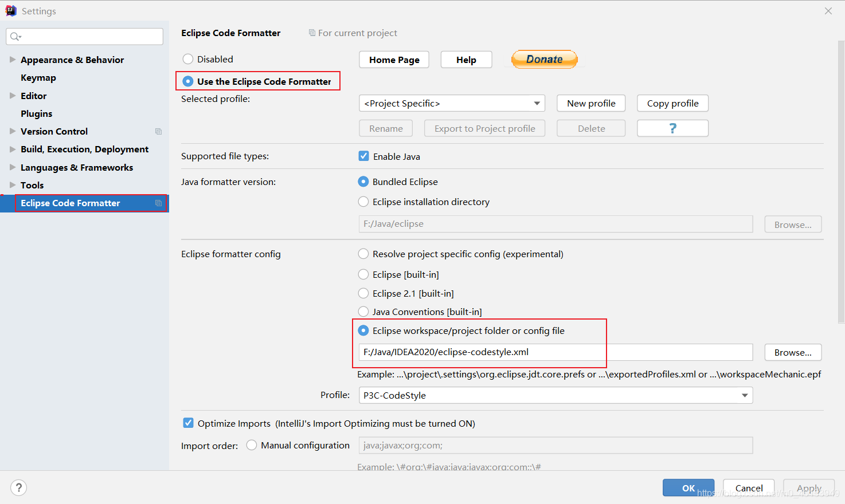Expand the Editor section
The width and height of the screenshot is (845, 504).
click(x=13, y=96)
